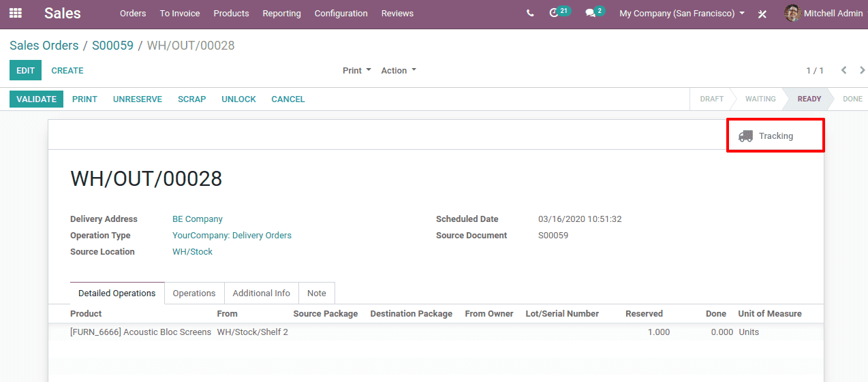Select the WAITING status stage

click(760, 99)
